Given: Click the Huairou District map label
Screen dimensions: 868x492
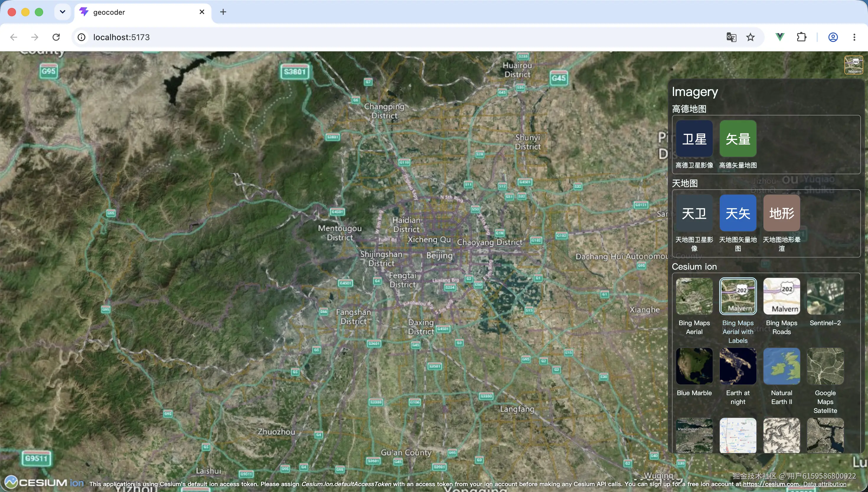Looking at the screenshot, I should tap(517, 70).
